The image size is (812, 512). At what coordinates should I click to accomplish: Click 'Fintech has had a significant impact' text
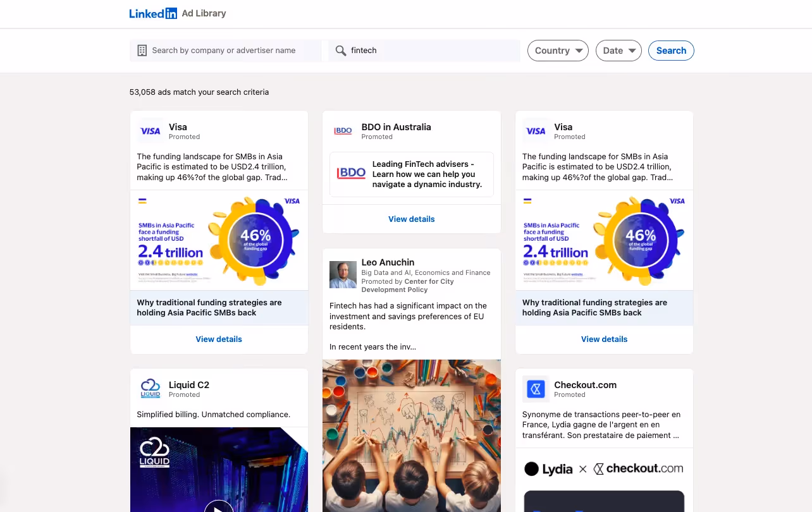coord(409,316)
